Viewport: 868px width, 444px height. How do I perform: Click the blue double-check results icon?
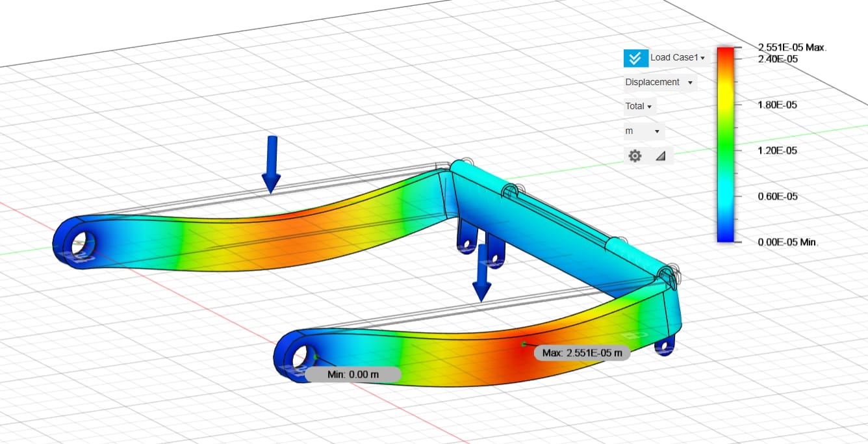point(635,58)
